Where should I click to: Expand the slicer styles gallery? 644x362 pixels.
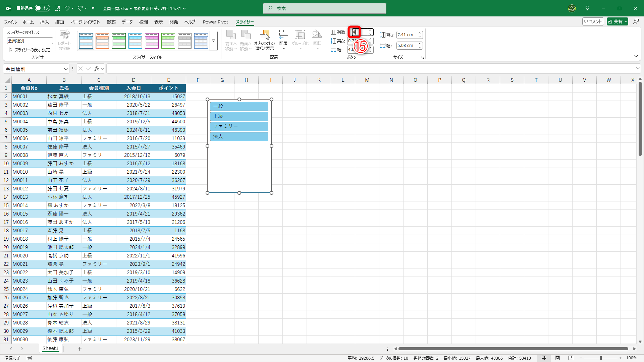pyautogui.click(x=214, y=41)
